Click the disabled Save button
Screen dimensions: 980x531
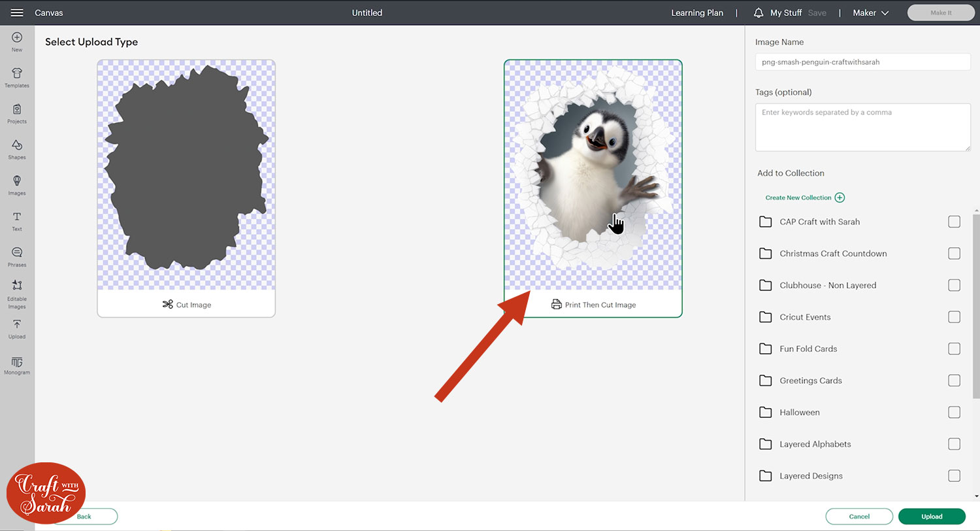pos(817,12)
